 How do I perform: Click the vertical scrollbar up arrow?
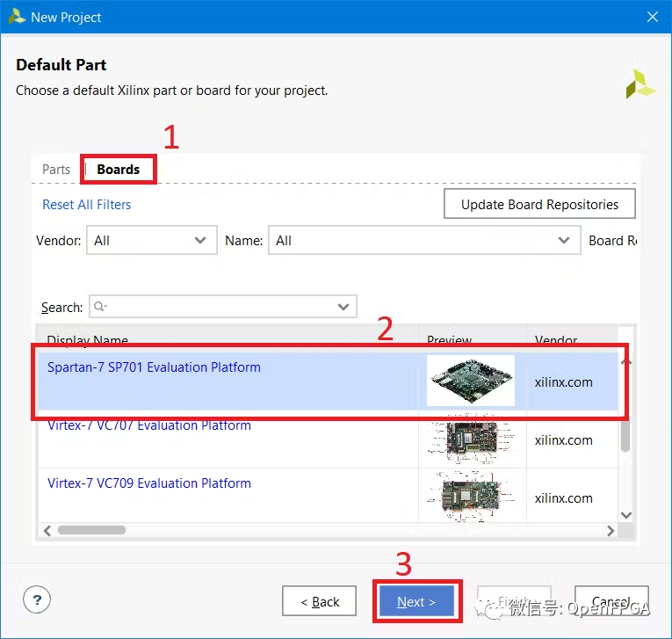[x=626, y=362]
